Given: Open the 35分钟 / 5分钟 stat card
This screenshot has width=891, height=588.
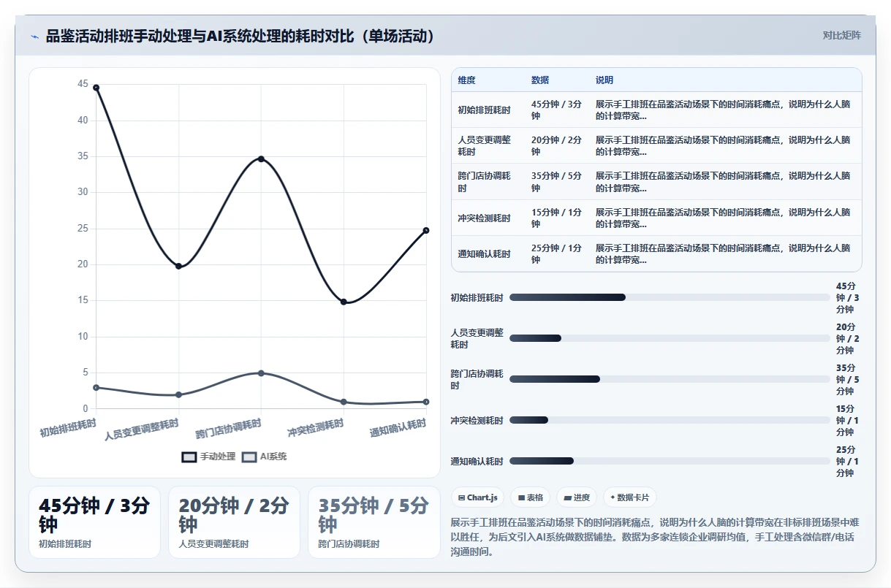Looking at the screenshot, I should click(374, 522).
